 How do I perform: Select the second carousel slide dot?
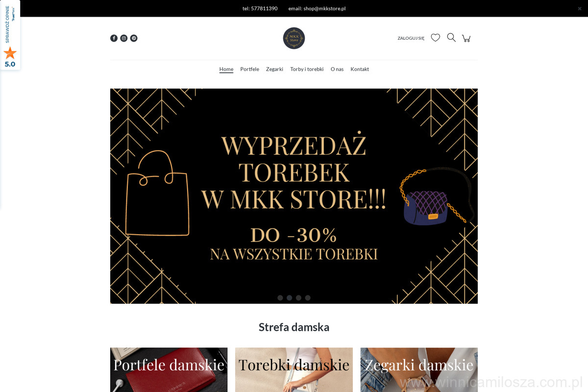(290, 297)
